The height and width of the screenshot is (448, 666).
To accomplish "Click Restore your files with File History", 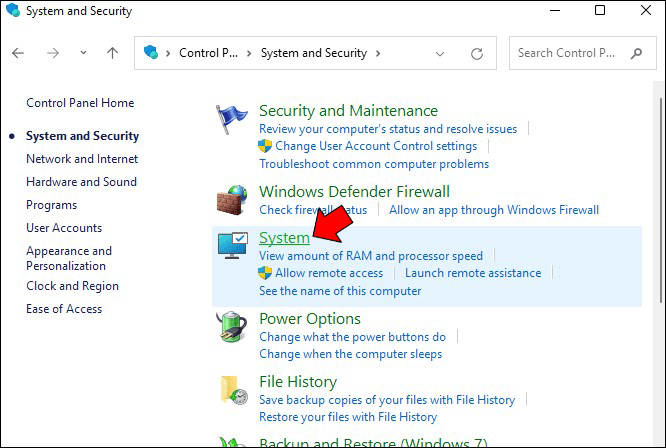I will (348, 417).
